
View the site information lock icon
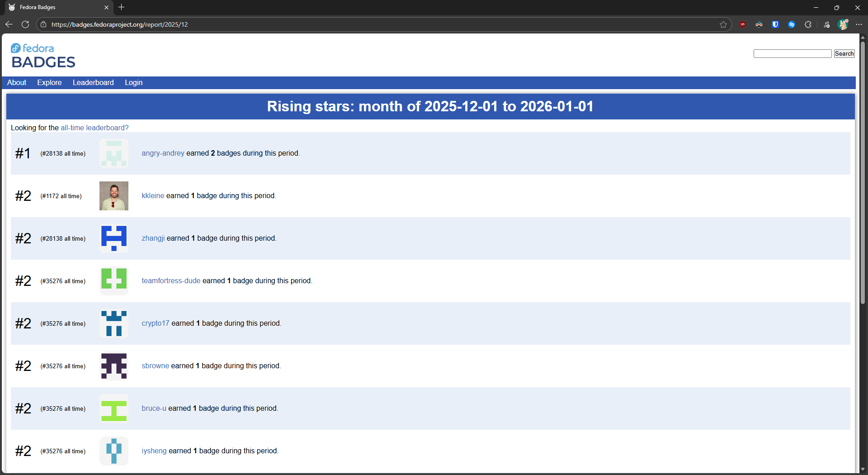coord(43,24)
